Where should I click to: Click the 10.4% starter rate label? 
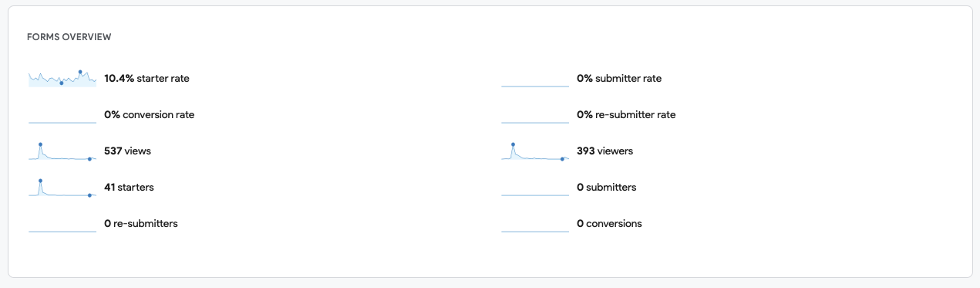(146, 78)
